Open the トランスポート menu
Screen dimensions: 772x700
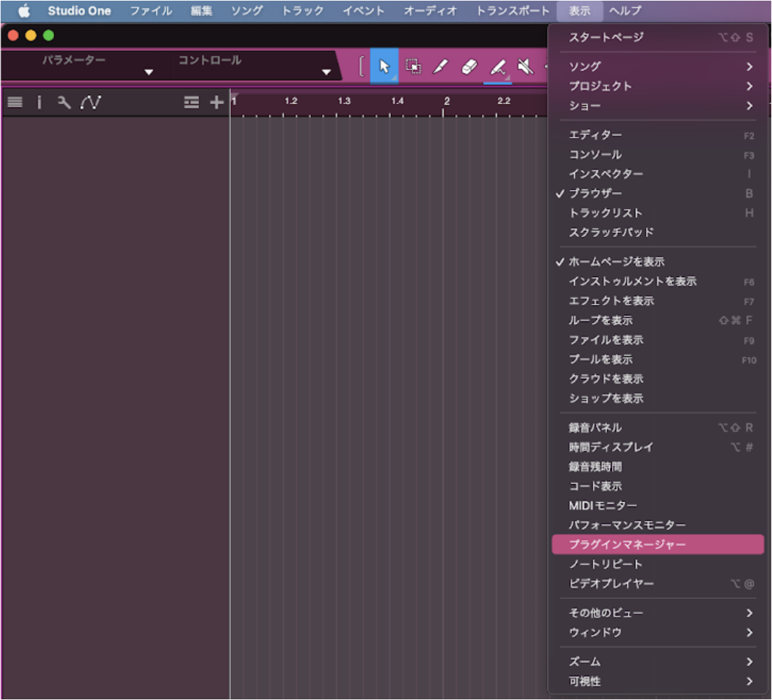(x=512, y=11)
